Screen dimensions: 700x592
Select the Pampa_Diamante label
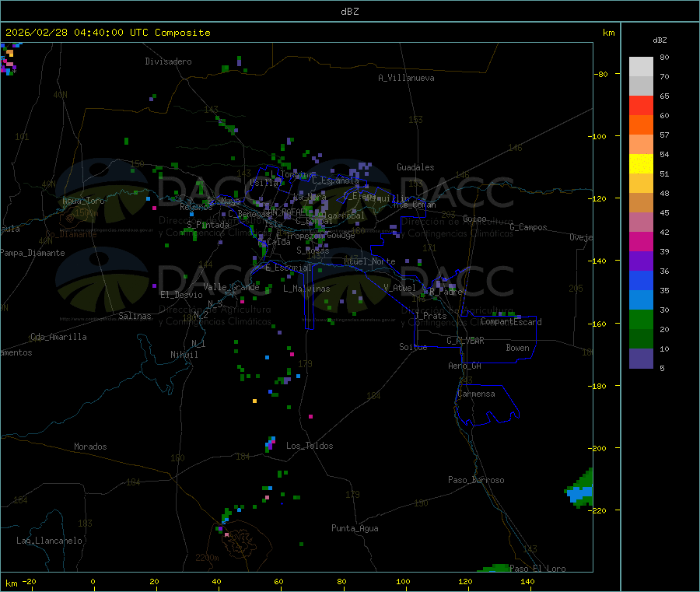[32, 253]
